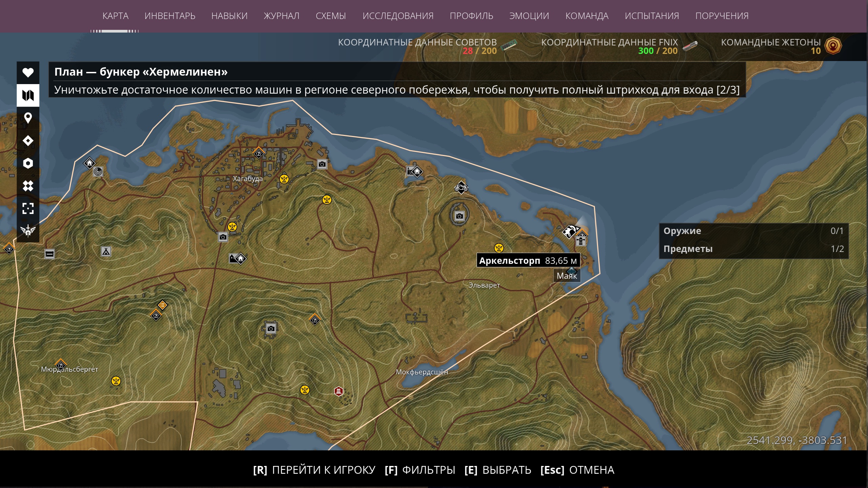Click the diamond marker sidebar icon
The image size is (868, 488).
point(28,140)
